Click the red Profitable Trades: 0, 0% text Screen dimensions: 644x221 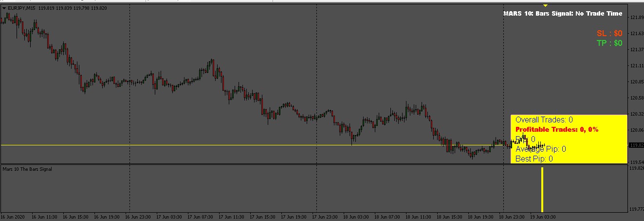[556, 130]
